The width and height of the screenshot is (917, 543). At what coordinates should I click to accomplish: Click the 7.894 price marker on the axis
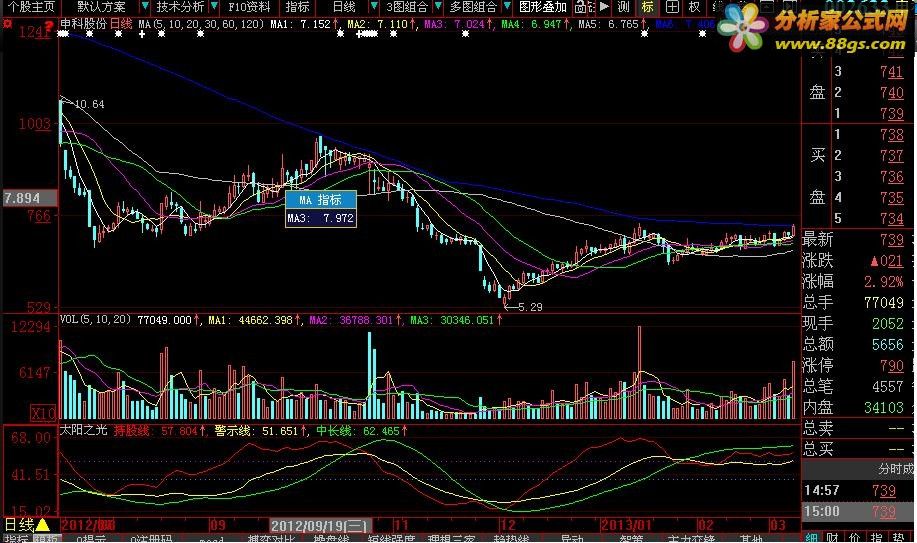click(29, 198)
